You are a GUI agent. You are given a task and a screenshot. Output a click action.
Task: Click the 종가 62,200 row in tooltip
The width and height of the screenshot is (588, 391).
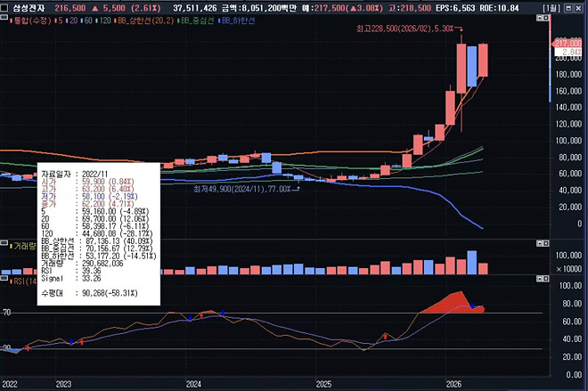coord(87,204)
